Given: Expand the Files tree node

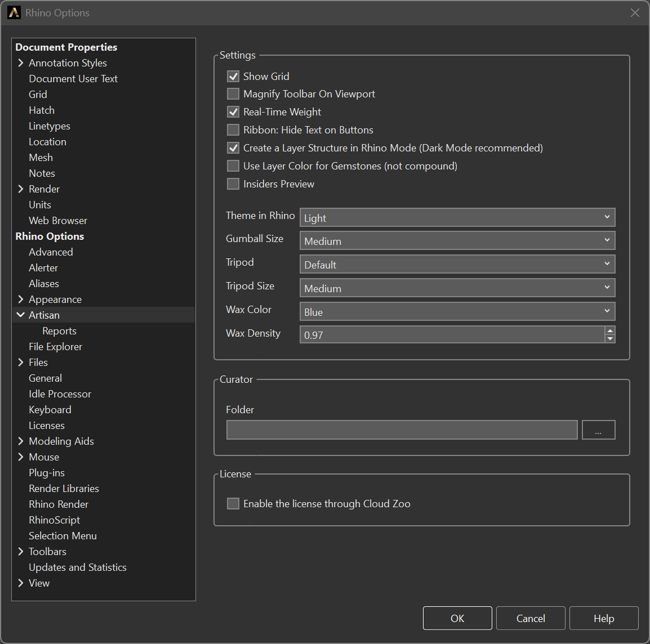Looking at the screenshot, I should pos(21,362).
